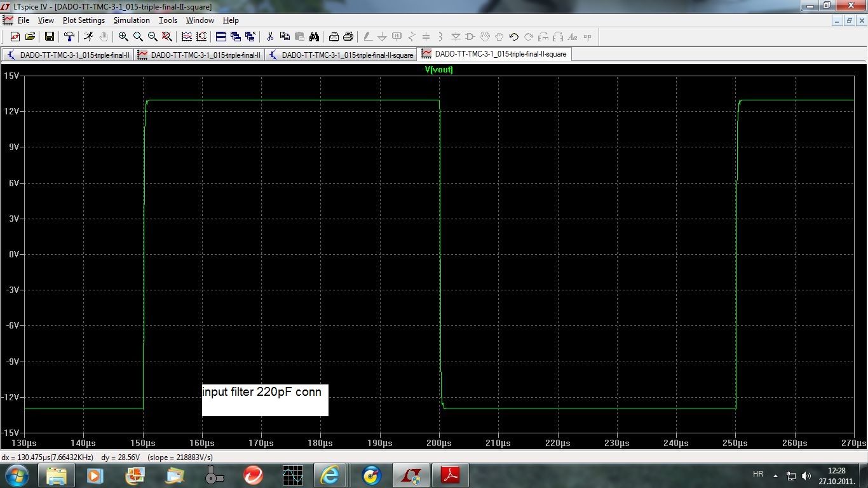Viewport: 868px width, 488px height.
Task: Click the Zoom In magnifier icon
Action: pos(123,37)
